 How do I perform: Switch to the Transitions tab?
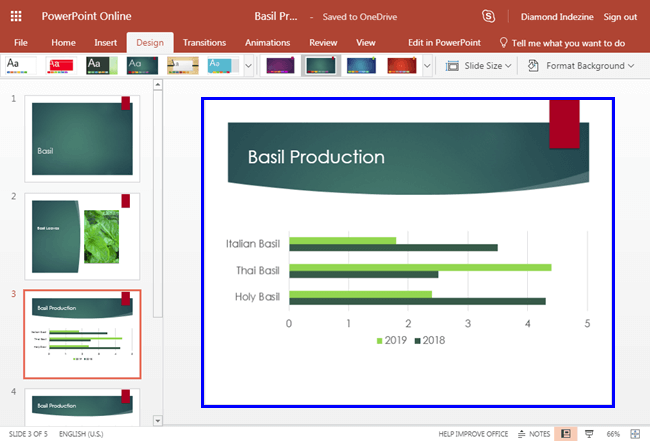pyautogui.click(x=204, y=43)
